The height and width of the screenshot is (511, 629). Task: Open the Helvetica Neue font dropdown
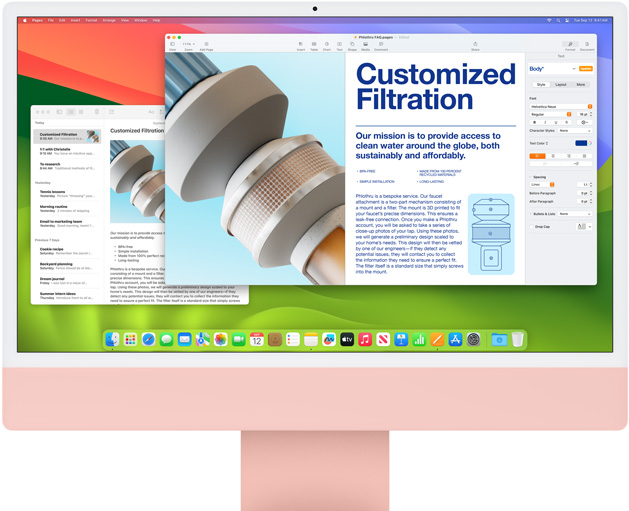[560, 106]
